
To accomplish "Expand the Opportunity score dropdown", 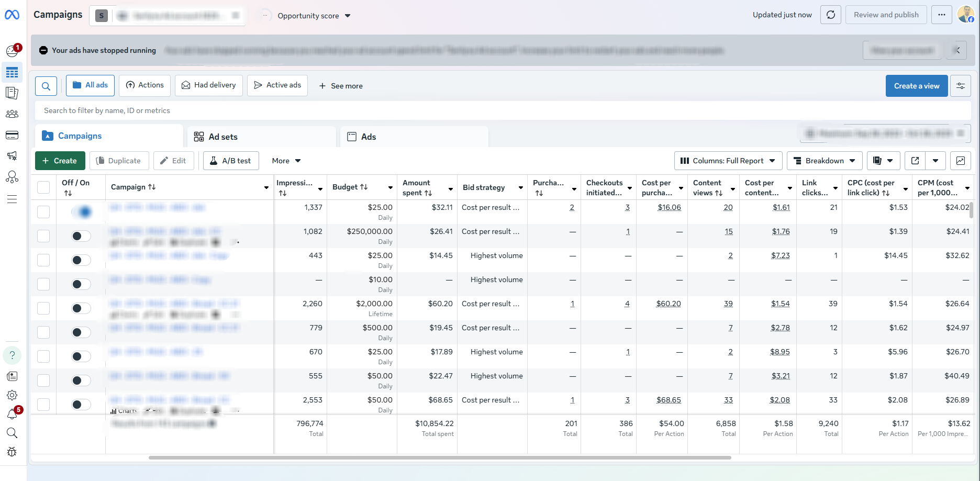I will coord(314,16).
